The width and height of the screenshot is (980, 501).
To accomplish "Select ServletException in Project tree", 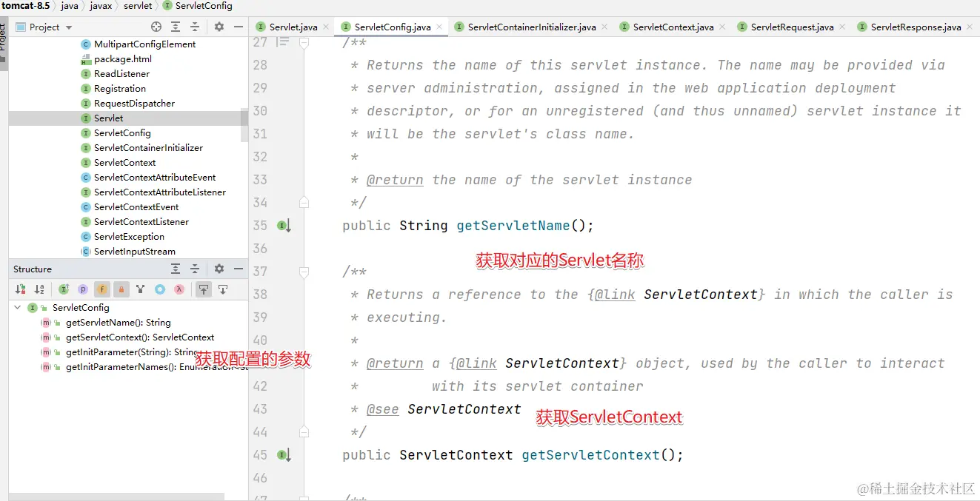I will click(129, 237).
